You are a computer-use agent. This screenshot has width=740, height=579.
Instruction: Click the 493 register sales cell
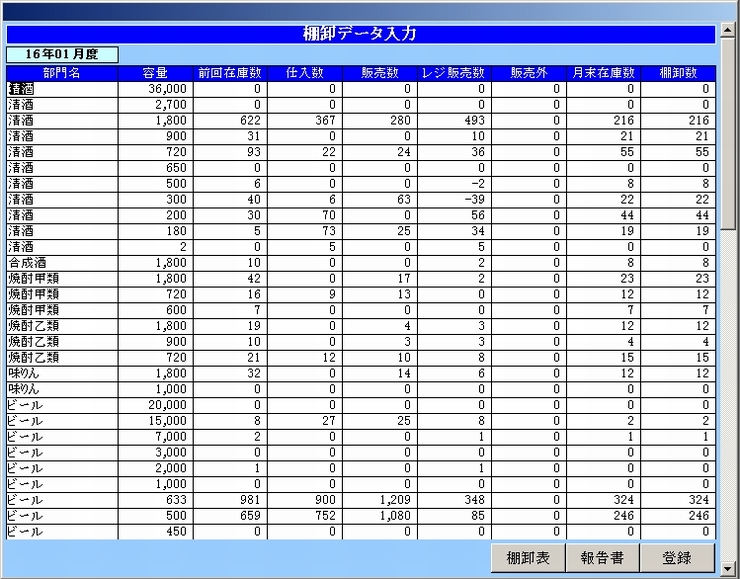pyautogui.click(x=454, y=120)
